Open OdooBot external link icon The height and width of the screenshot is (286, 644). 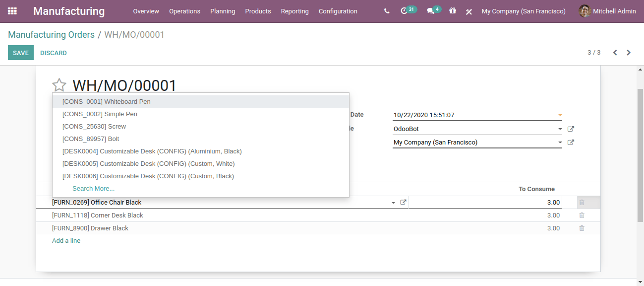pyautogui.click(x=571, y=129)
